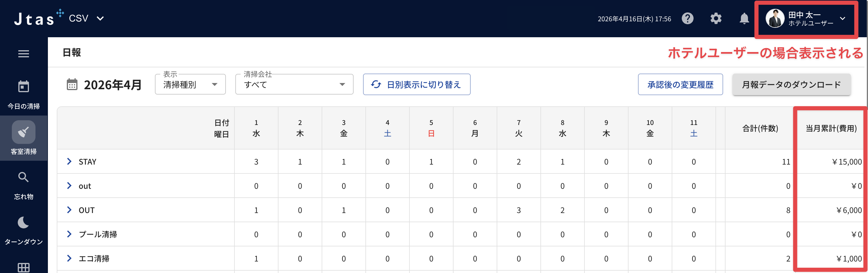This screenshot has width=868, height=273.
Task: Open the 表示 清掃種別 dropdown
Action: [190, 84]
